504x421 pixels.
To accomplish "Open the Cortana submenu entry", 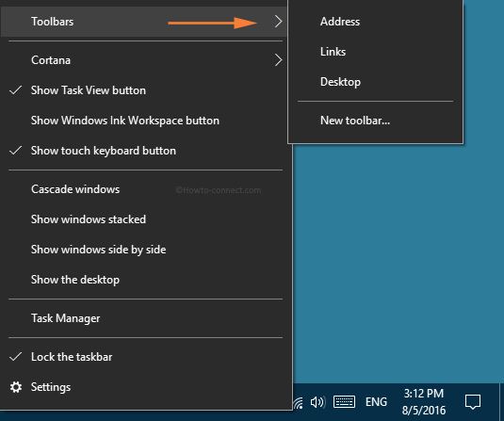I will (144, 60).
